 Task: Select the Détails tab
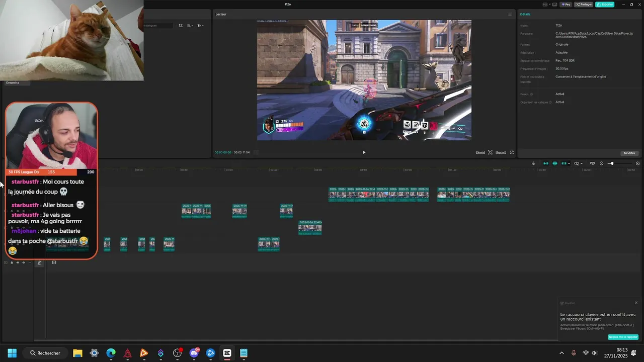pyautogui.click(x=525, y=14)
